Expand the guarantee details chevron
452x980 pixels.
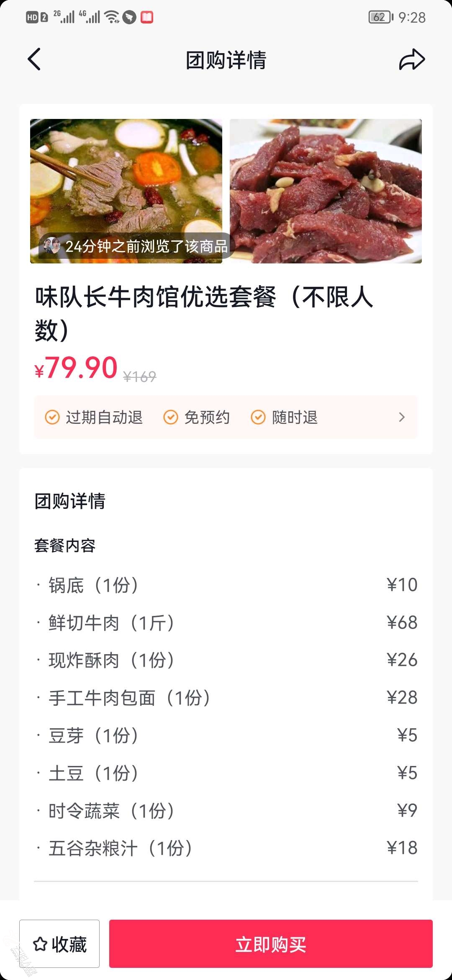[x=402, y=417]
